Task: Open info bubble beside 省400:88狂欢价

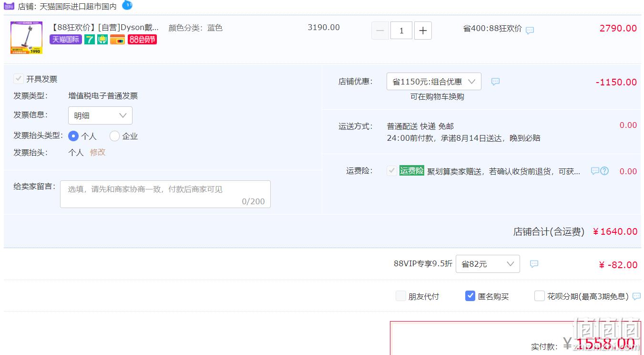Action: (530, 31)
